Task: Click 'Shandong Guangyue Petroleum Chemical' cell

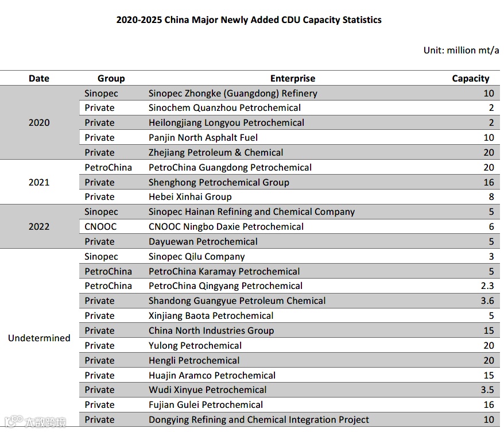Action: (237, 301)
